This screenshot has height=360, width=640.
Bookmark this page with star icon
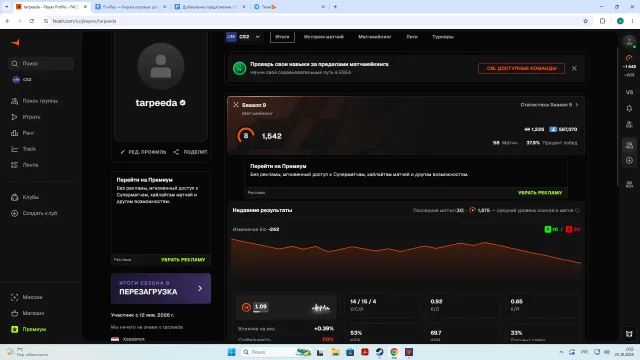585,21
